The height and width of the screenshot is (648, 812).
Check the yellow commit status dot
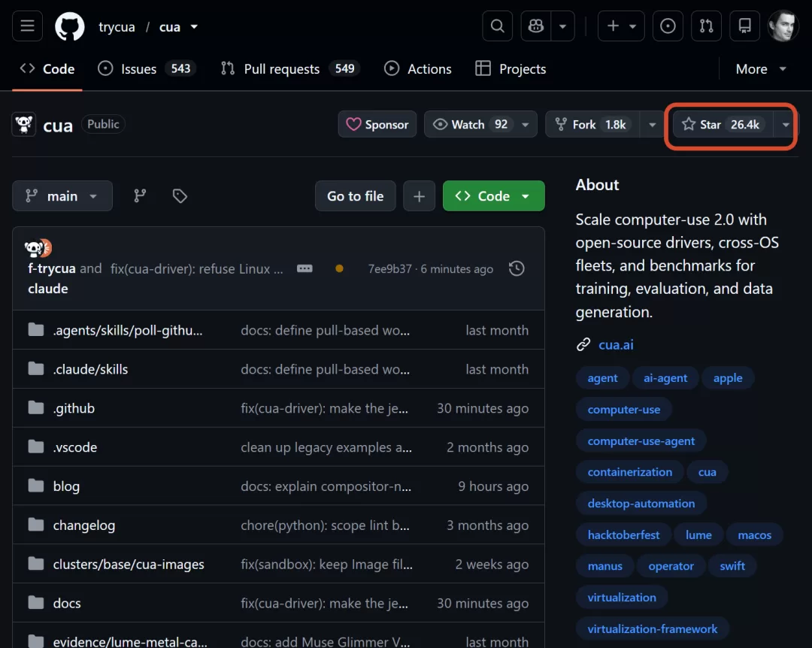point(339,268)
